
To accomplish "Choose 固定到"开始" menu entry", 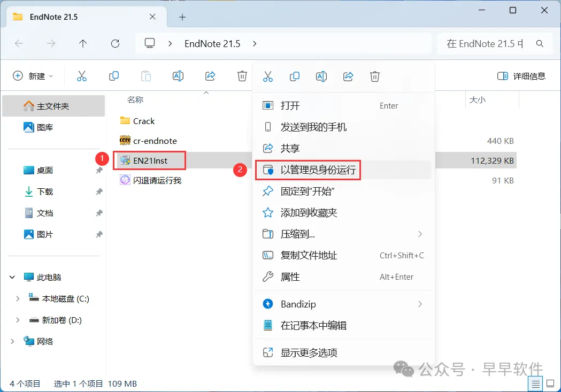I will point(343,191).
